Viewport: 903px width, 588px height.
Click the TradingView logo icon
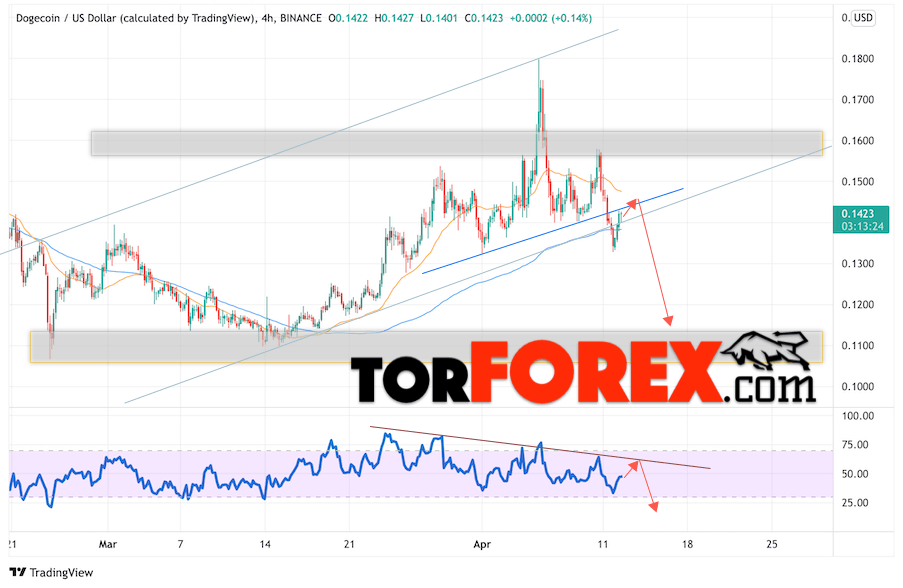coord(18,572)
